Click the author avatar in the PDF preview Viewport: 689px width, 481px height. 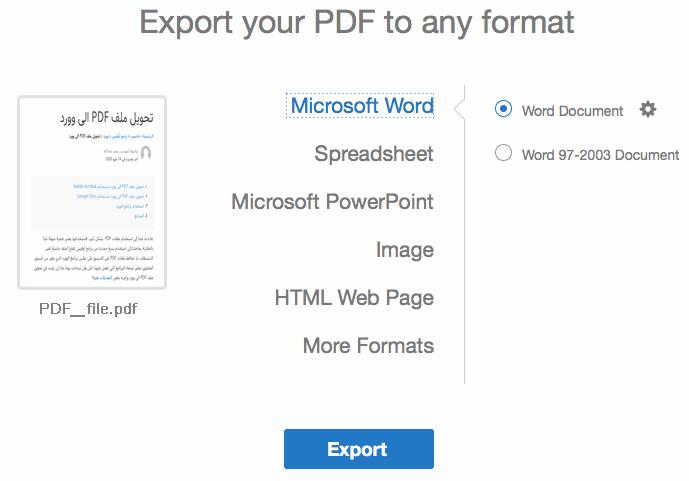click(147, 153)
